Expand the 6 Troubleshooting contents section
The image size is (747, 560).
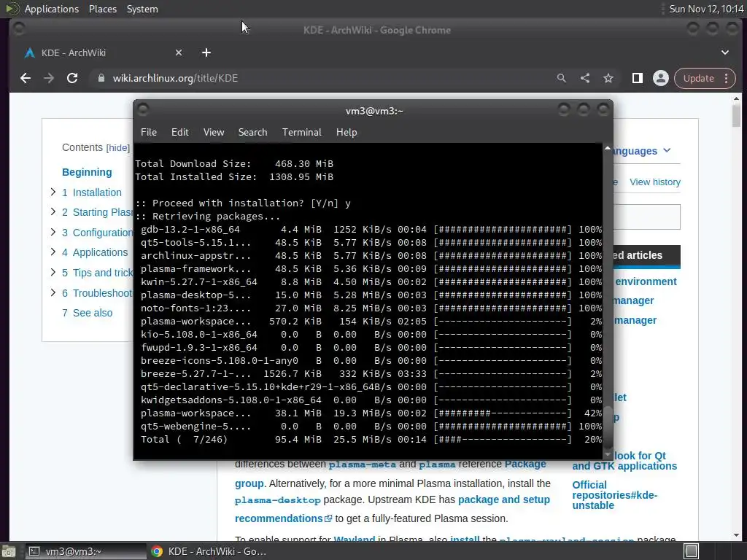pos(53,292)
